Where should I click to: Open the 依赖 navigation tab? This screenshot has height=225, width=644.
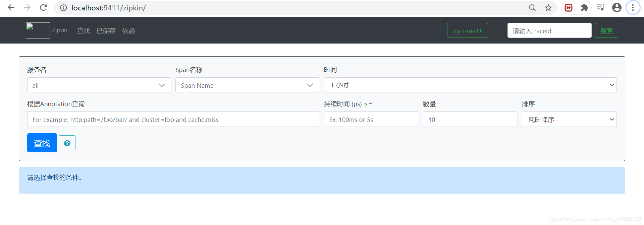[x=128, y=31]
